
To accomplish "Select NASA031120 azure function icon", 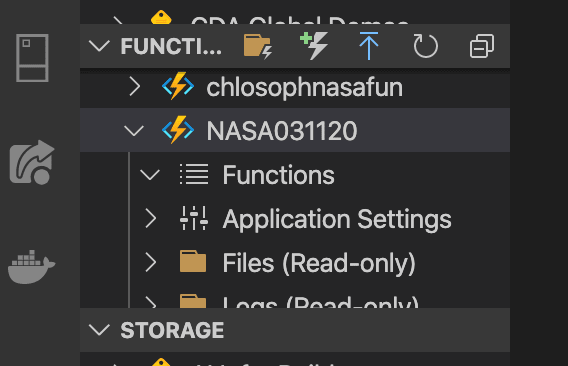I will (178, 130).
